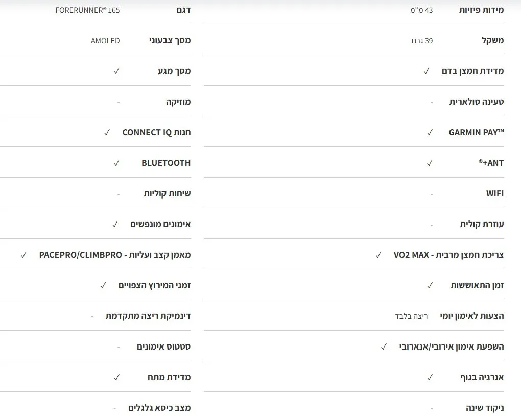The image size is (521, 420).
Task: Click the BLUETOOTH row checkmark
Action: (x=116, y=163)
